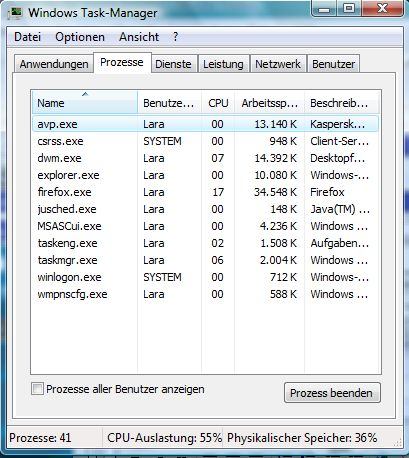Click CPU value 07 for dwm

(218, 158)
